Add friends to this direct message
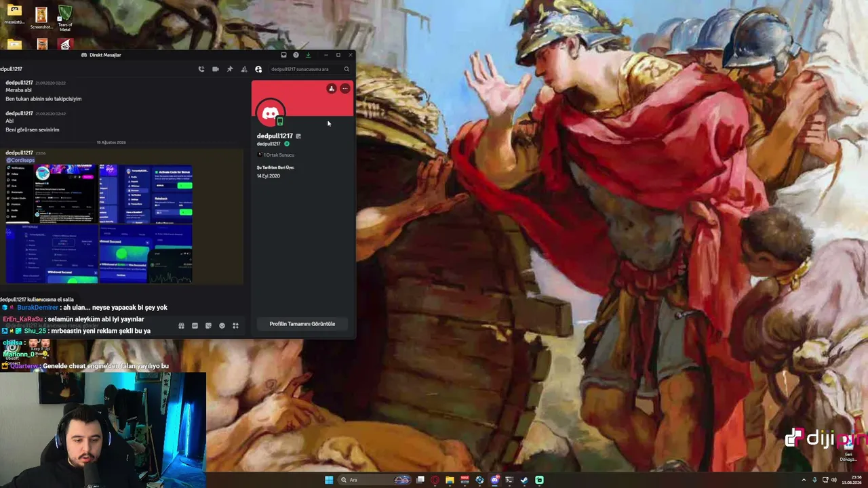The image size is (868, 488). pyautogui.click(x=244, y=69)
